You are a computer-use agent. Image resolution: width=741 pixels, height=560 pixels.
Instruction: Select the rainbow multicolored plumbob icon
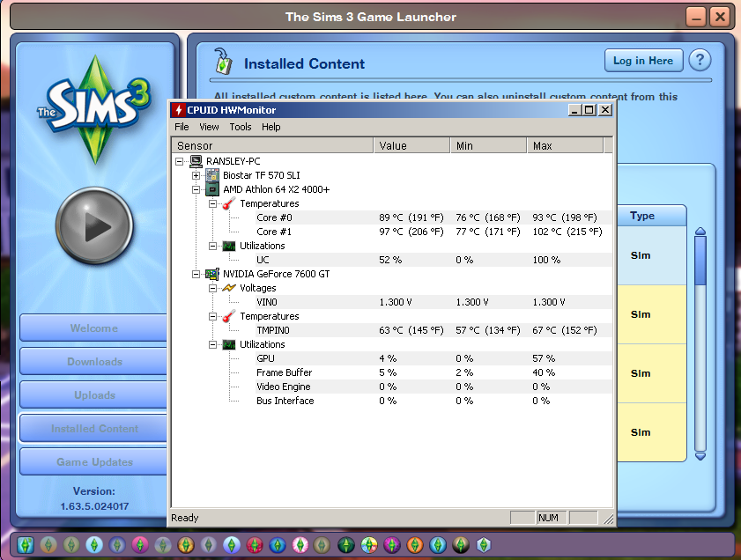[x=369, y=545]
